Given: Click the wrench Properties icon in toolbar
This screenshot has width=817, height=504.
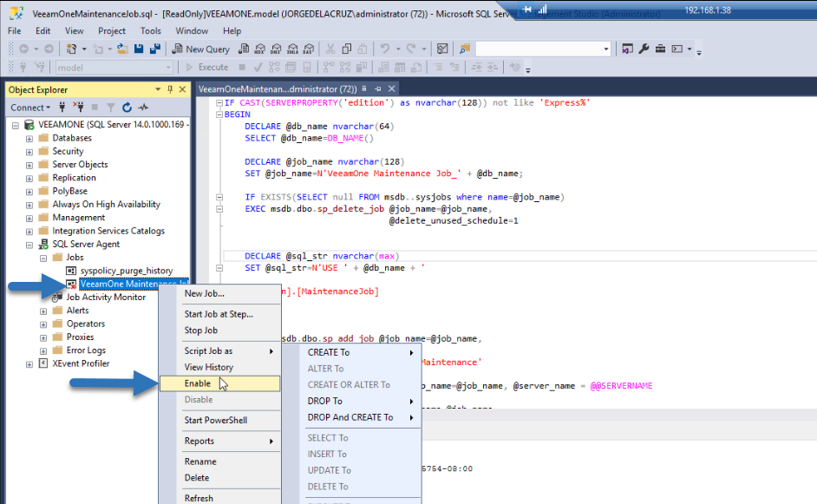Looking at the screenshot, I should pyautogui.click(x=644, y=49).
